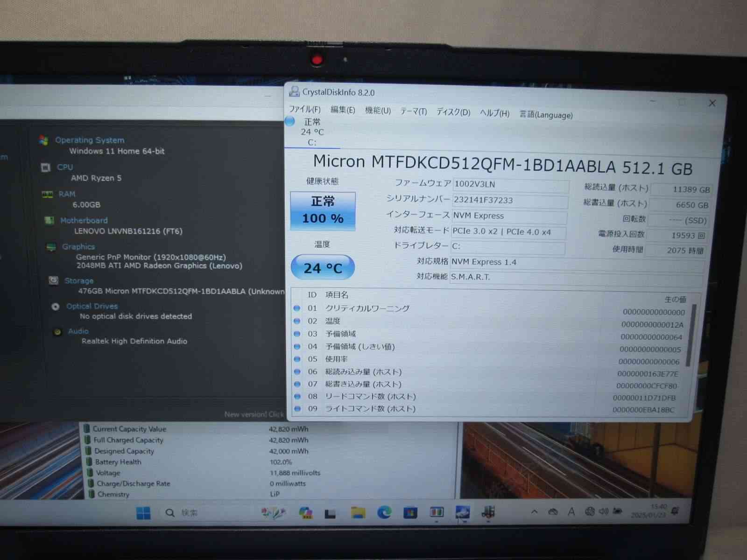Screen dimensions: 747x560
Task: Click the blue status dot for row 05 使用率
Action: (297, 359)
